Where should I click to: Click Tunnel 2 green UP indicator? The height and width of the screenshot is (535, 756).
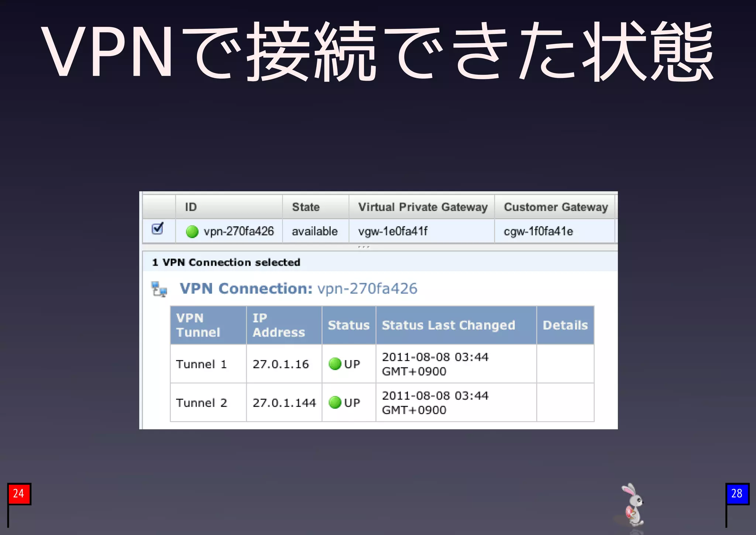pos(334,402)
